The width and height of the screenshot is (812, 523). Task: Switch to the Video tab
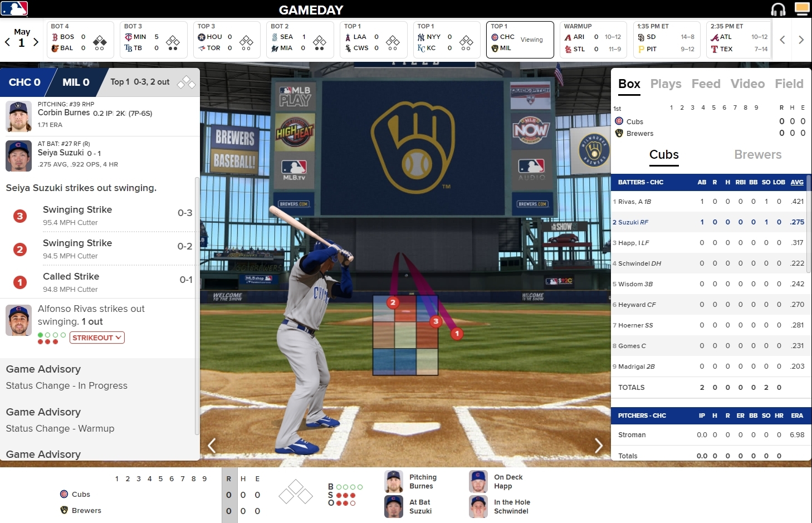[x=747, y=84]
